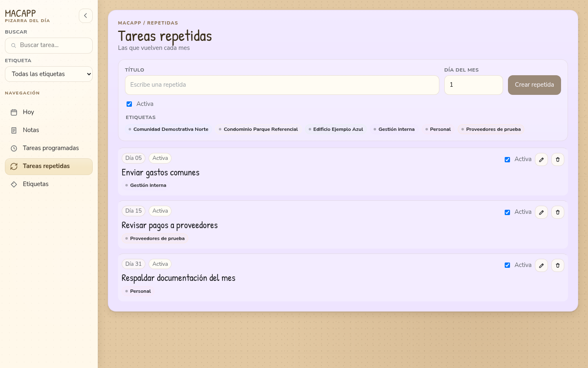Click Personal tag under Respaldar documentación

coord(138,291)
